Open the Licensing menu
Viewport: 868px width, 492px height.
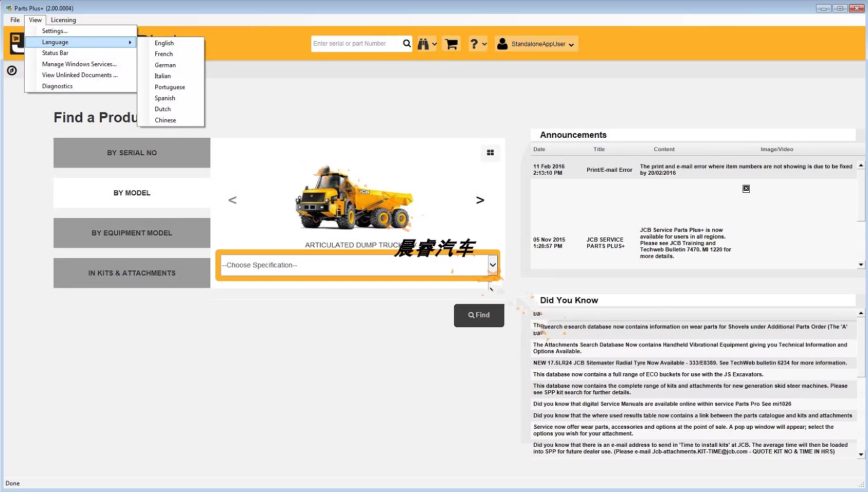63,20
